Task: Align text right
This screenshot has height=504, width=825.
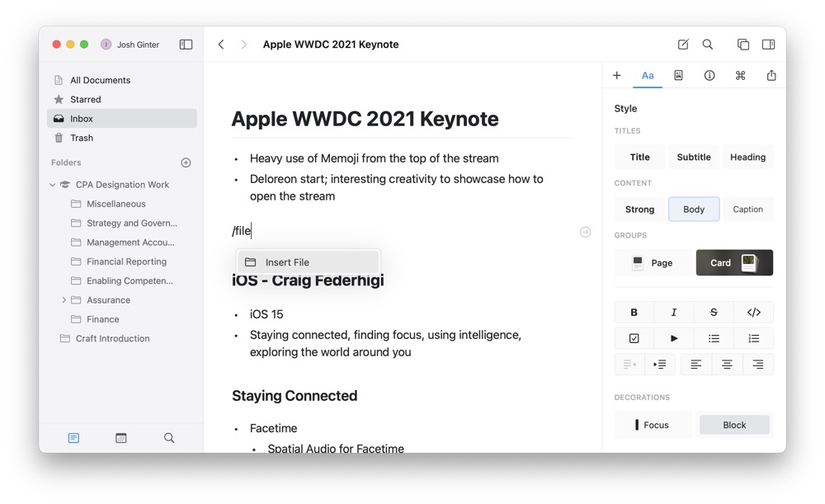Action: pos(758,364)
